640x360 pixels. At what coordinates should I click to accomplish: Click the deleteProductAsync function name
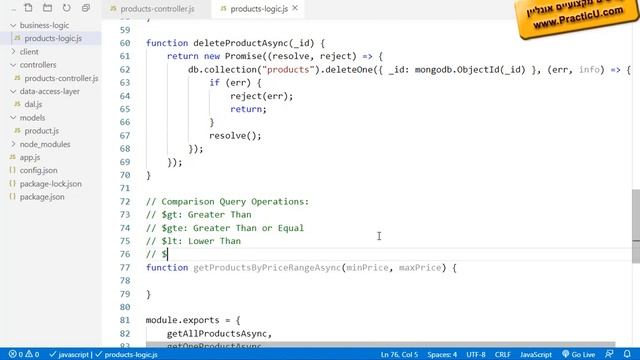click(240, 43)
